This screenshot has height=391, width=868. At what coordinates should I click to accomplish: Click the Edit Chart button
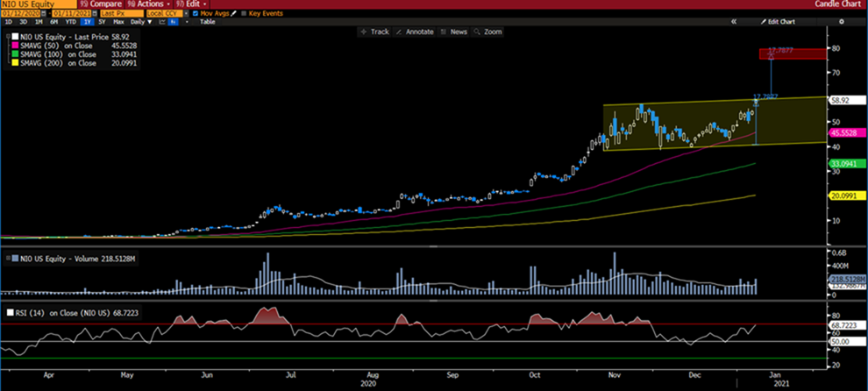pos(779,22)
